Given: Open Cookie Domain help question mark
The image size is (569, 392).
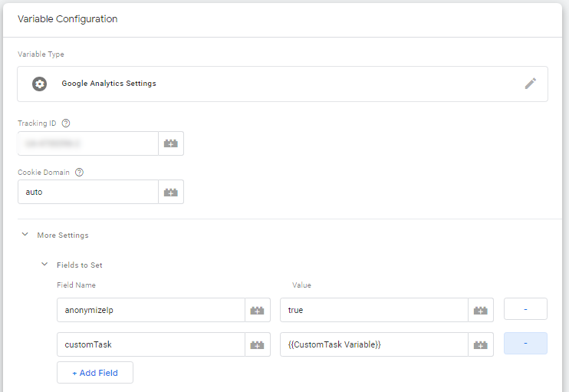Looking at the screenshot, I should [x=79, y=173].
